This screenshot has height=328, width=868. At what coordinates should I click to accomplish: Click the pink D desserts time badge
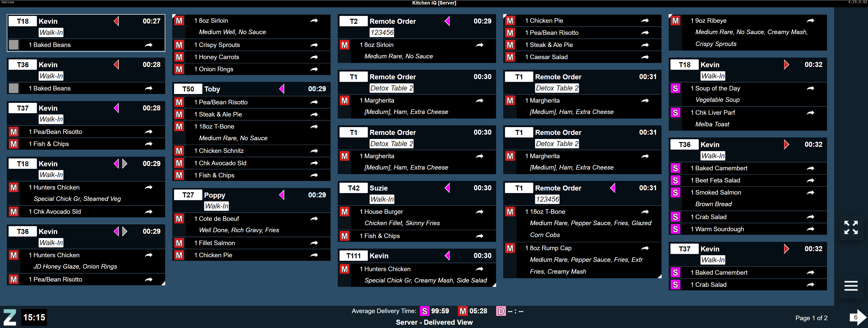click(501, 311)
